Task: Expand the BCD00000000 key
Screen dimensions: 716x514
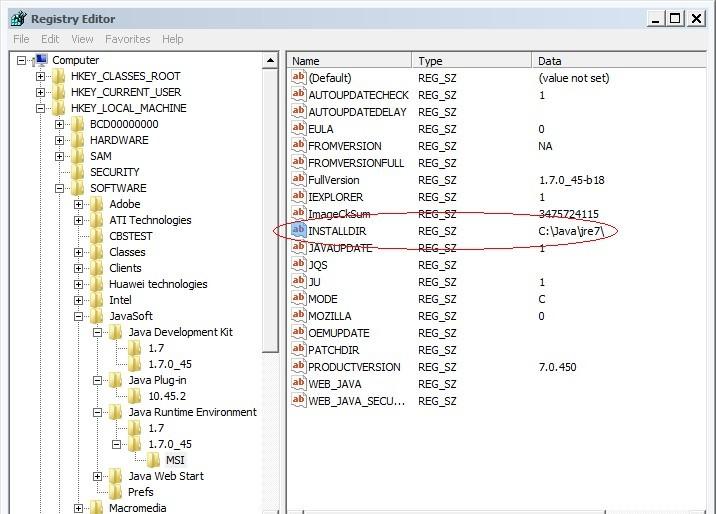Action: 59,124
